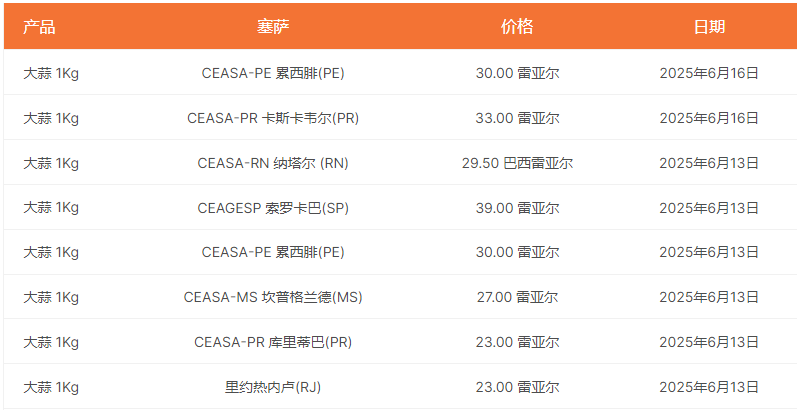The height and width of the screenshot is (410, 797).
Task: Click the date in the 纳塔尔 row
Action: pos(709,163)
